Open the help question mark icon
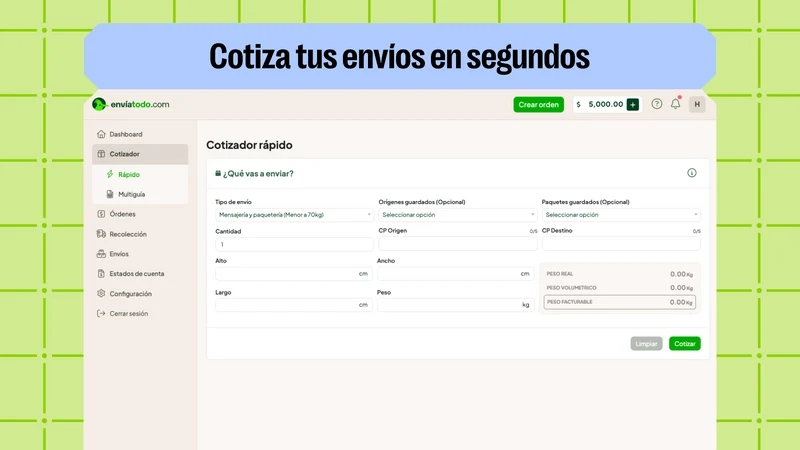Viewport: 800px width, 450px height. click(657, 104)
